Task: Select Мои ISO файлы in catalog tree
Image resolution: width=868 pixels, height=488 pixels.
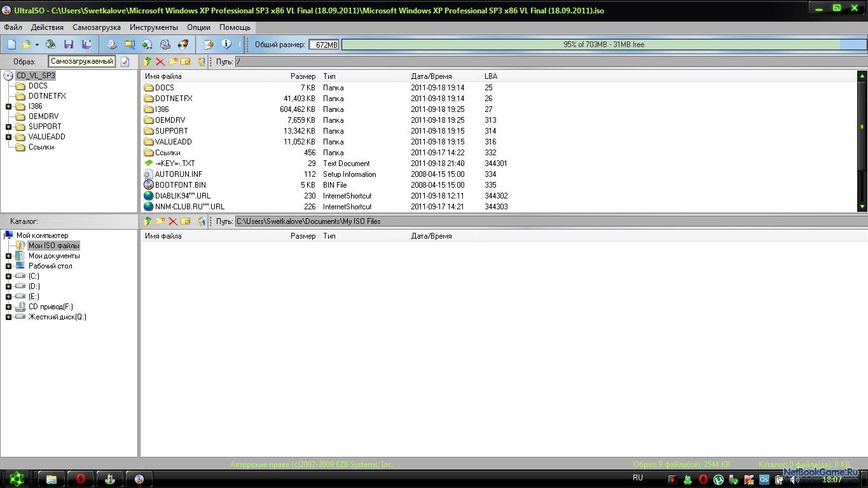Action: coord(54,246)
